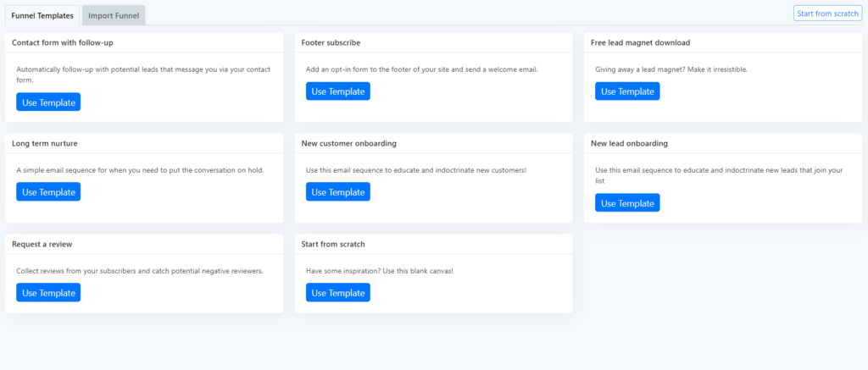This screenshot has width=868, height=370.
Task: Click the Start from scratch button at top right
Action: pos(827,14)
